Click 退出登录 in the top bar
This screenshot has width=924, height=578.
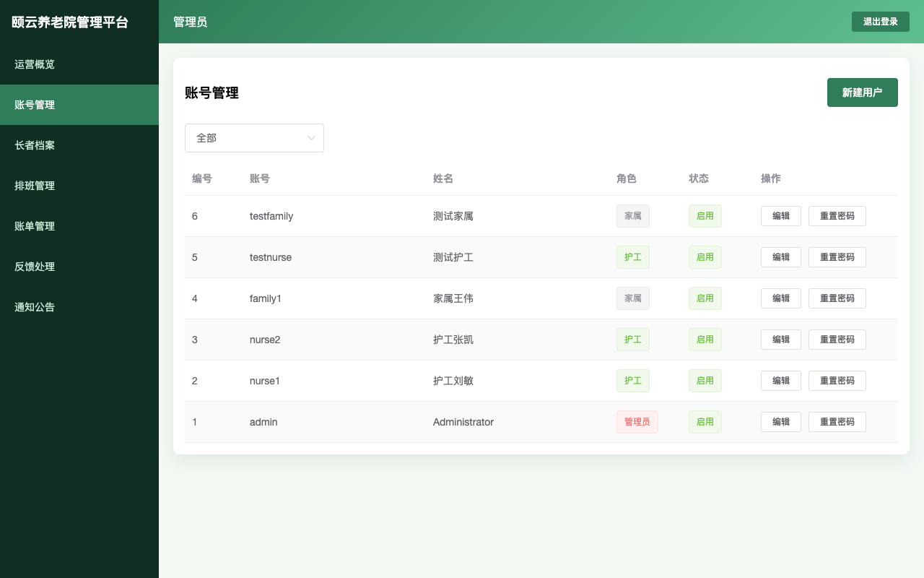(881, 22)
